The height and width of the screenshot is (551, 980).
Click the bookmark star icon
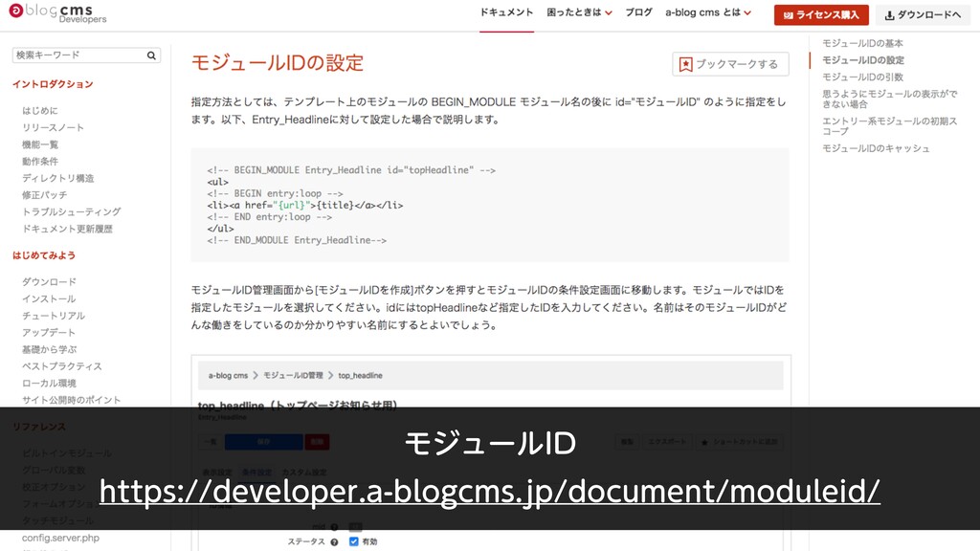click(x=685, y=64)
